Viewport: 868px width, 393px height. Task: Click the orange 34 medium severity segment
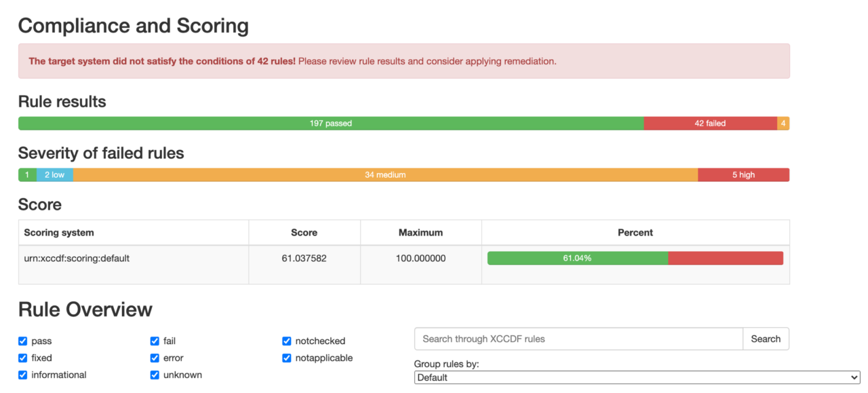pos(384,175)
